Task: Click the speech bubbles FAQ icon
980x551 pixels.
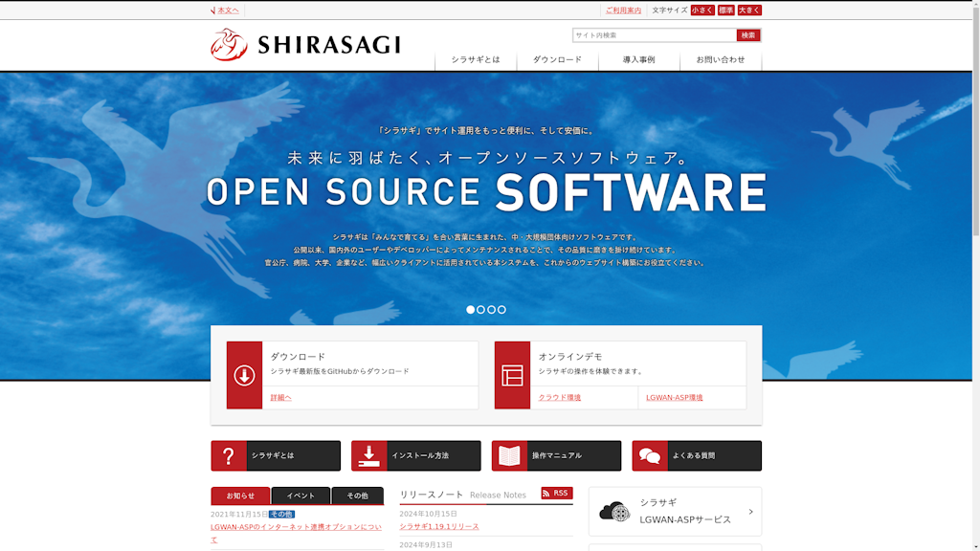Action: pos(650,456)
